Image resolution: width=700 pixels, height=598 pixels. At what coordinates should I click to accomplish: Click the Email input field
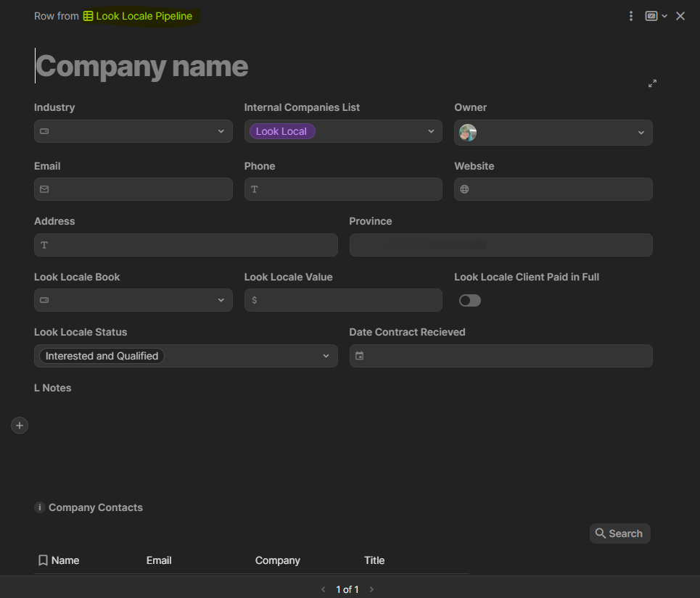pyautogui.click(x=138, y=189)
